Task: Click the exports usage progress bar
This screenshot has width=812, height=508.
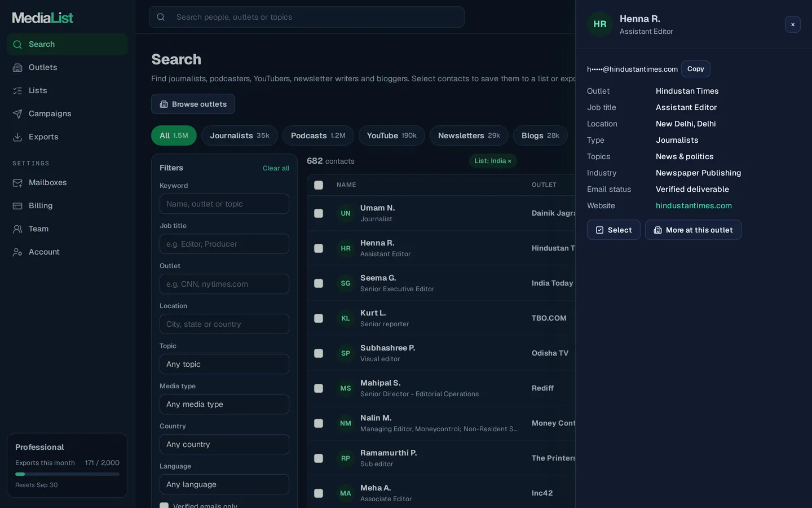Action: [67, 474]
